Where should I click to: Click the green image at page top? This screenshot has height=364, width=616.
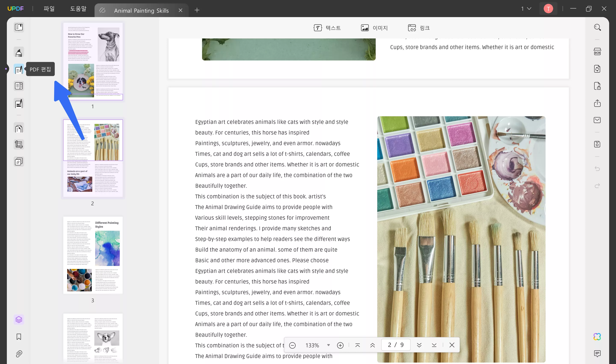pos(289,49)
